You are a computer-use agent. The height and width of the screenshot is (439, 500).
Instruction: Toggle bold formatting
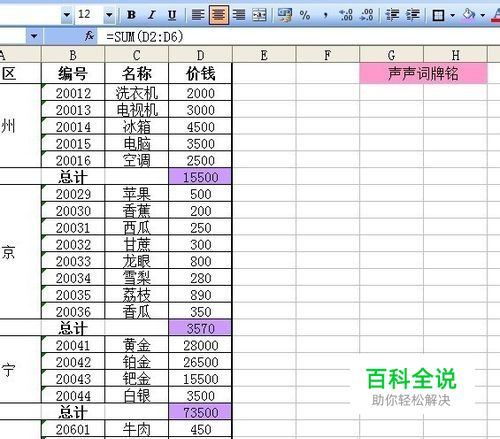coord(131,15)
